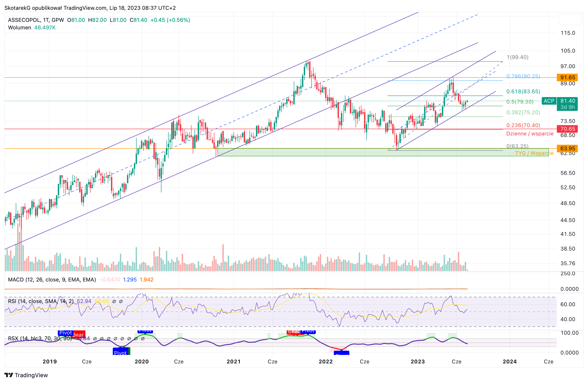Viewport: 588px width, 383px height.
Task: Click the RSI average value 58.85
Action: tap(102, 301)
